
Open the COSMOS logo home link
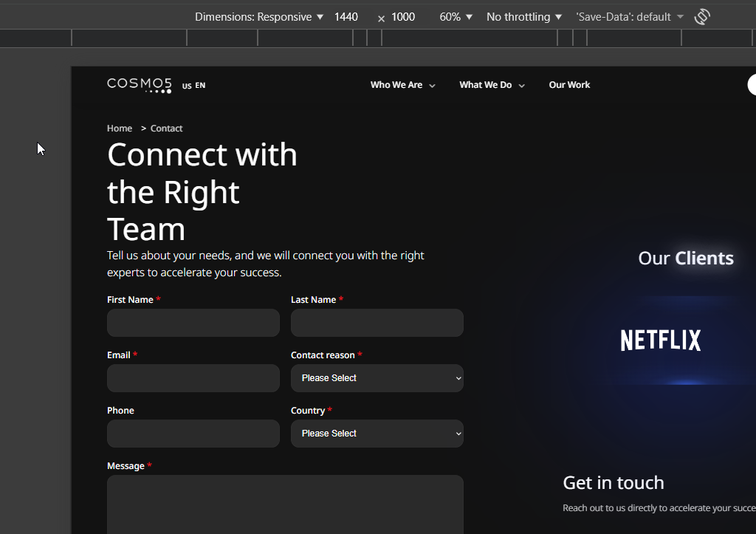pos(140,85)
